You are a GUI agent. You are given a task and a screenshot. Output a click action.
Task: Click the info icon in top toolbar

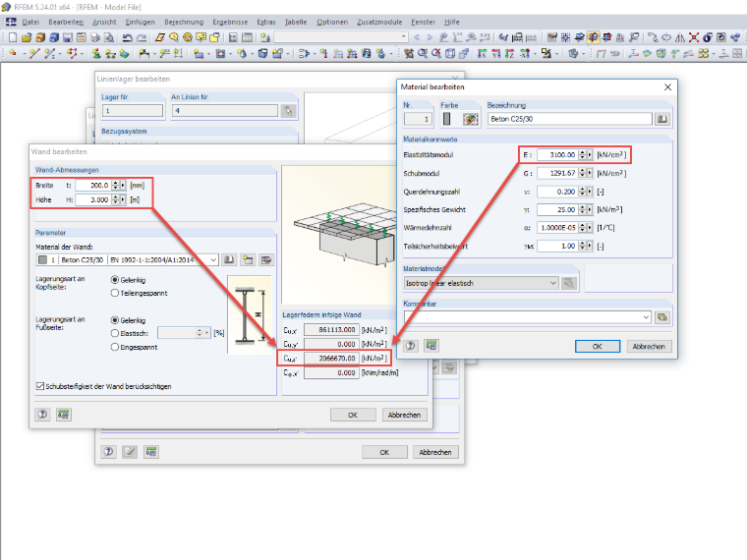(708, 37)
